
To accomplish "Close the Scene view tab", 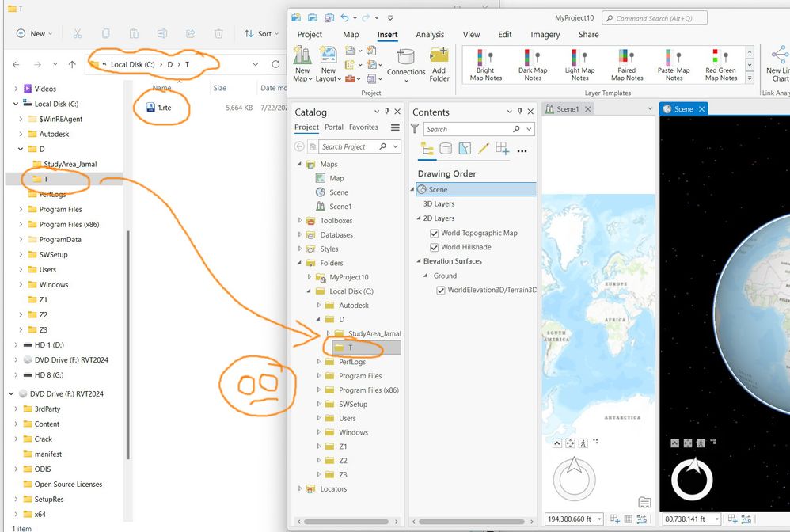I will (x=701, y=108).
